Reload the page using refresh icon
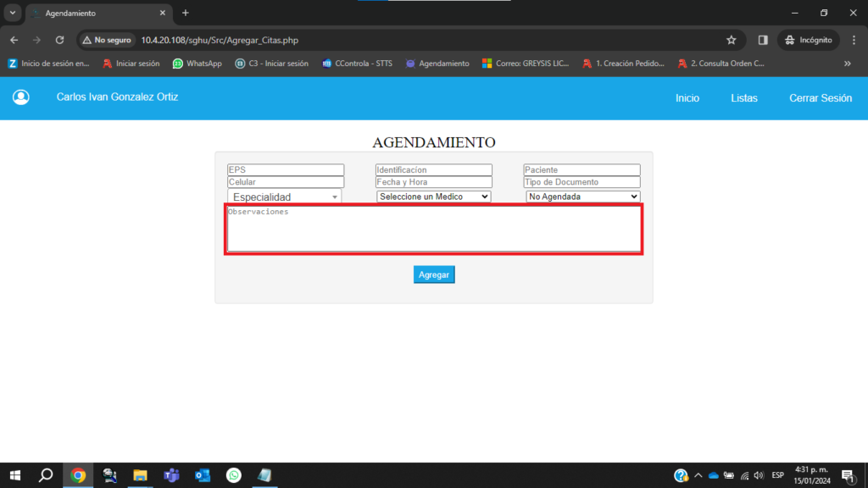This screenshot has height=488, width=868. pyautogui.click(x=59, y=40)
